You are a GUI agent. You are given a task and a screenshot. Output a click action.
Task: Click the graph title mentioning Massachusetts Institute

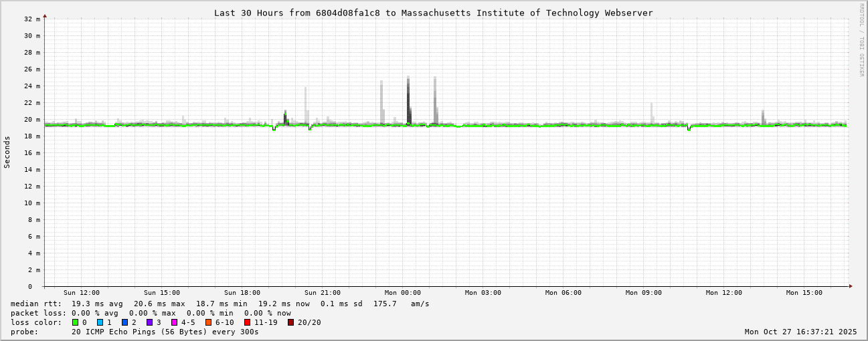pyautogui.click(x=433, y=13)
